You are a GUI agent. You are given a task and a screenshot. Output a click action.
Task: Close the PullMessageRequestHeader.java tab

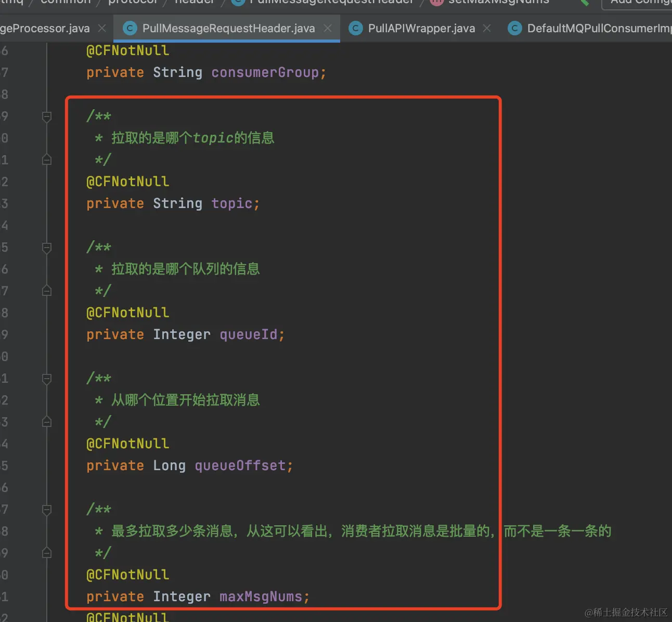coord(328,28)
